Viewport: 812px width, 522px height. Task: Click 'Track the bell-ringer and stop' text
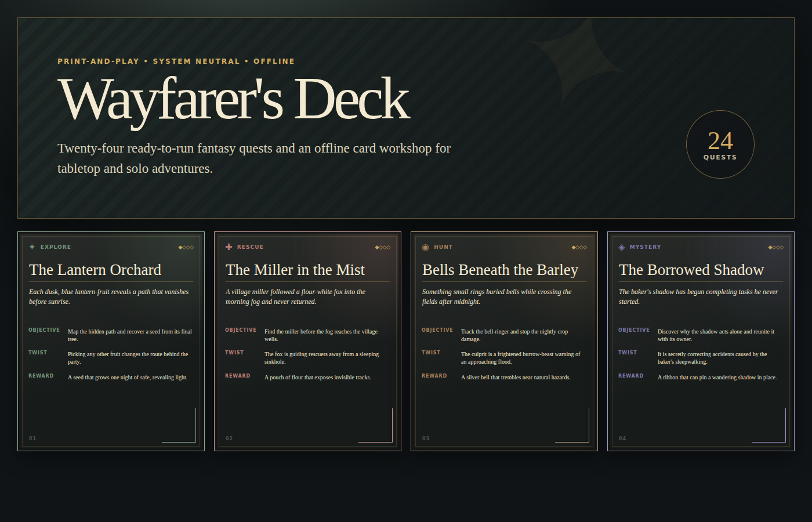[x=514, y=335]
